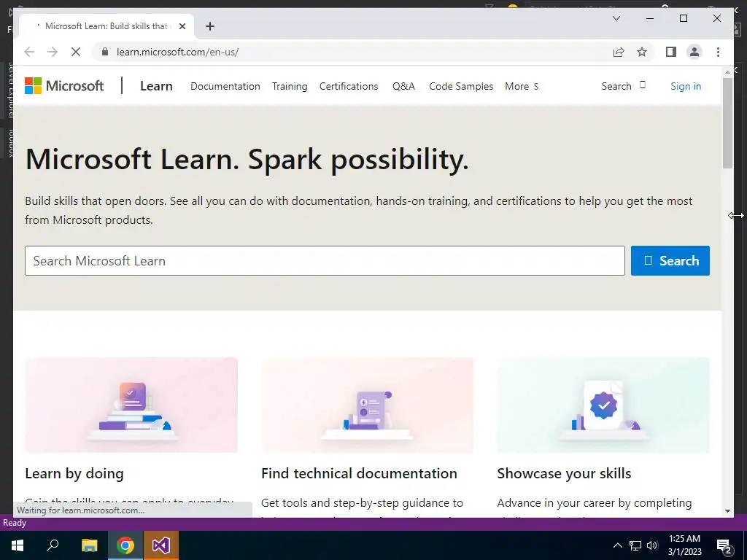Open the tab search chevron
Image resolution: width=747 pixels, height=560 pixels.
tap(616, 18)
